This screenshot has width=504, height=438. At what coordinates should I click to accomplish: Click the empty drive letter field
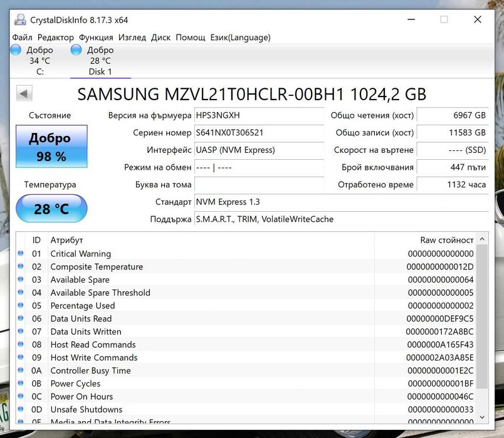click(x=259, y=185)
